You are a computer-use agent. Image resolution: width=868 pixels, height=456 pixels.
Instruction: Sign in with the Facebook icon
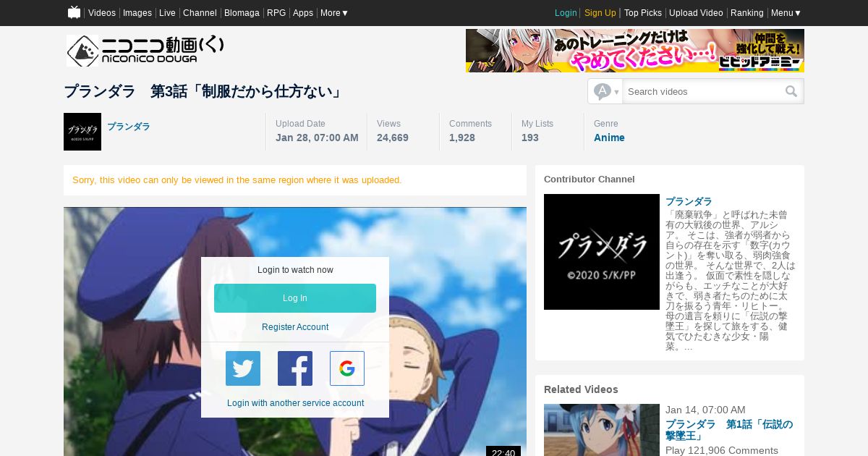coord(295,368)
